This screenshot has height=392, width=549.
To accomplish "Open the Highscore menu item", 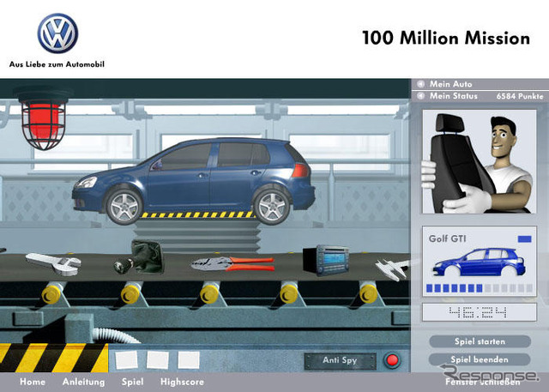I will (182, 382).
